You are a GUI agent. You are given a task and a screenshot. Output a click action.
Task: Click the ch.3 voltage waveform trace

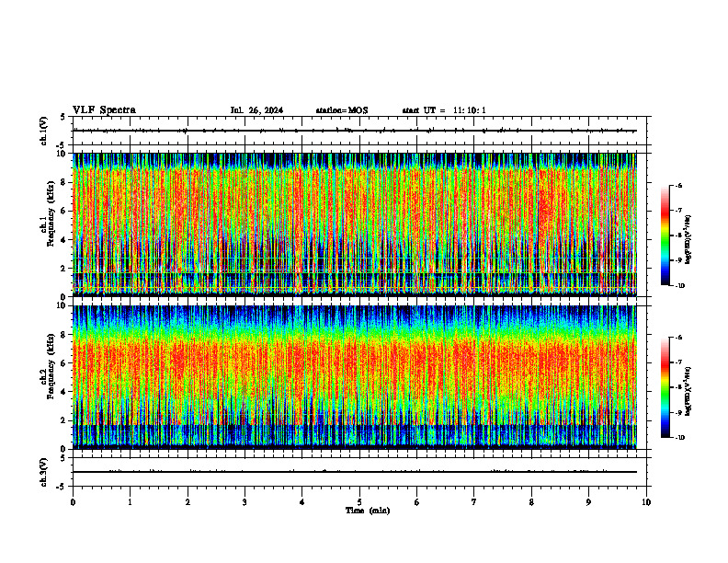pyautogui.click(x=355, y=472)
